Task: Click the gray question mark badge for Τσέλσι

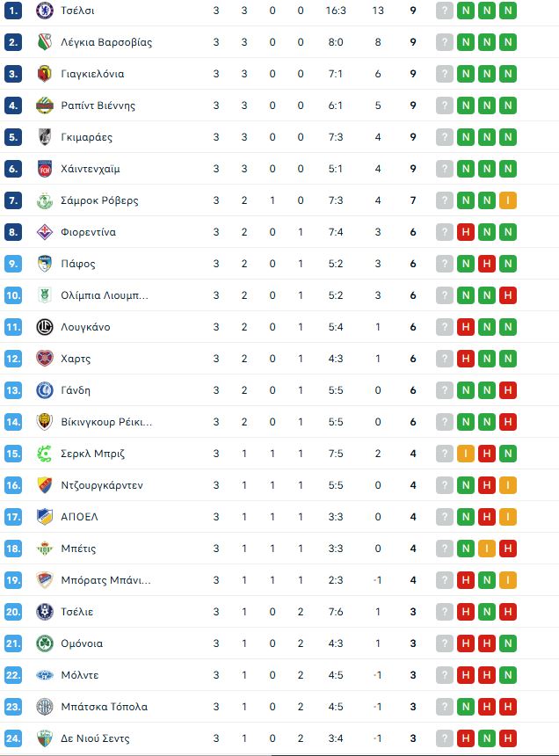Action: (x=445, y=11)
